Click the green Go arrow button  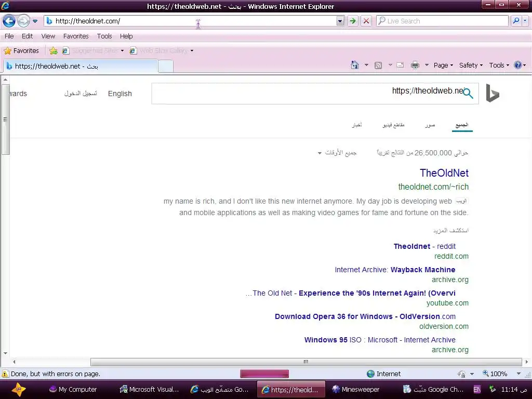coord(353,21)
